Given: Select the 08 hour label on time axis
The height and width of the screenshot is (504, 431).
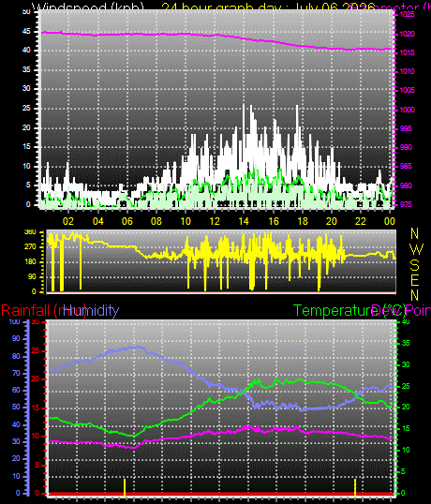Looking at the screenshot, I should click(x=156, y=221).
